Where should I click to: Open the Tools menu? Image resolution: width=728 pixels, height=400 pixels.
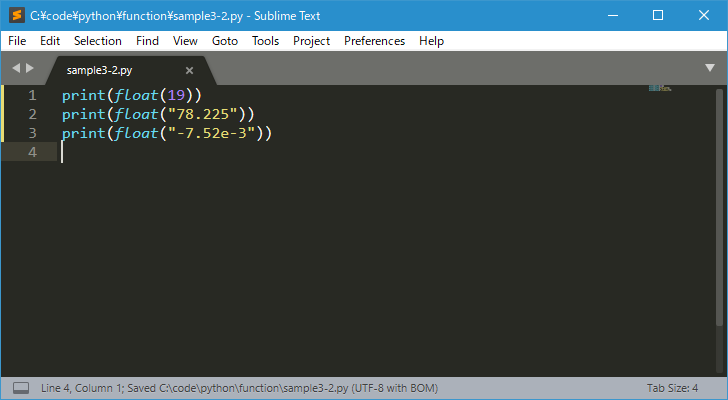(x=266, y=41)
